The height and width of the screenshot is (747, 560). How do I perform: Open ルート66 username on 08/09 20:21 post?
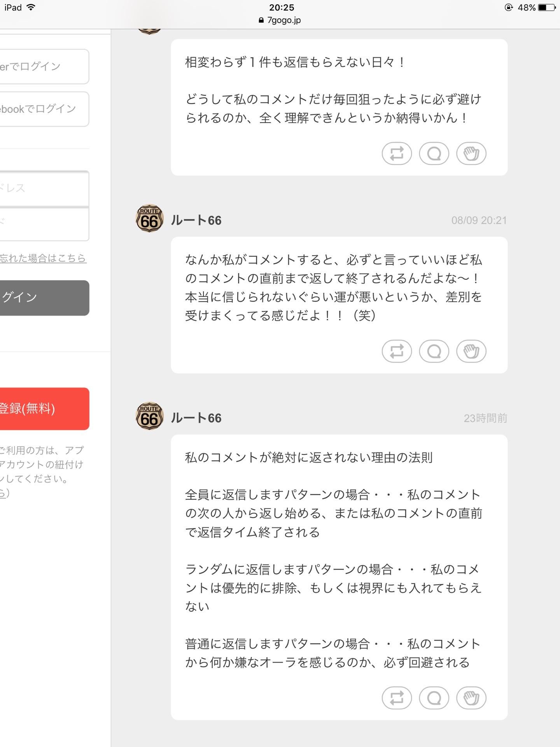196,220
